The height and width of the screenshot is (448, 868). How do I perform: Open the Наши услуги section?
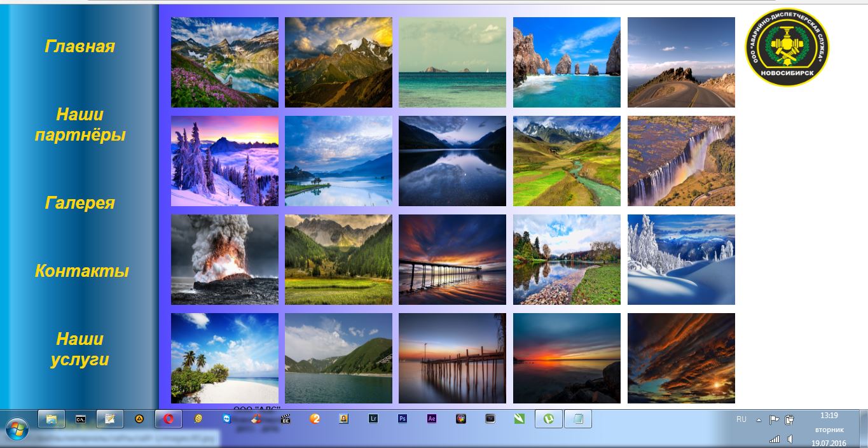[x=79, y=349]
